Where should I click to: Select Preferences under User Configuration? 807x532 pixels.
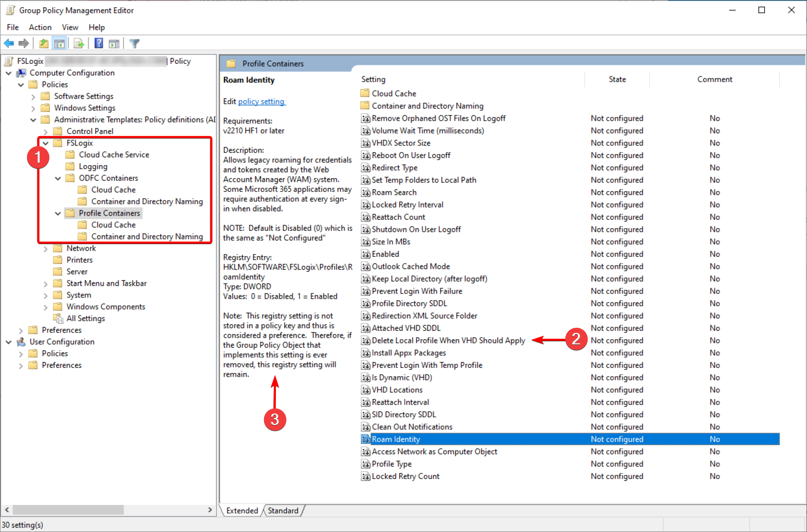click(x=62, y=365)
